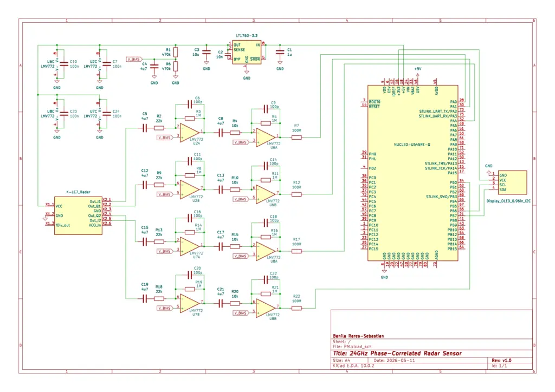The image size is (555, 392).
Task: Click feedback capacitor C6 100p symbol
Action: pos(190,104)
